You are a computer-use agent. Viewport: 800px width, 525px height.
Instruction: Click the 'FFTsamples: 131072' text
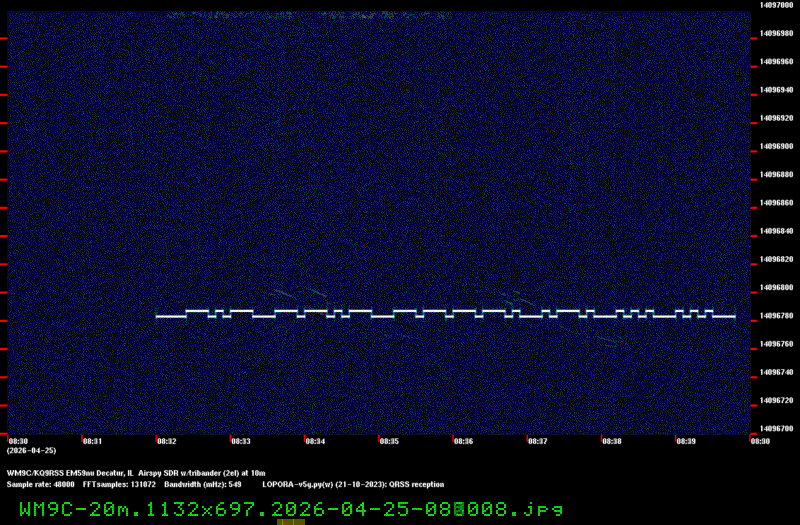click(x=119, y=485)
